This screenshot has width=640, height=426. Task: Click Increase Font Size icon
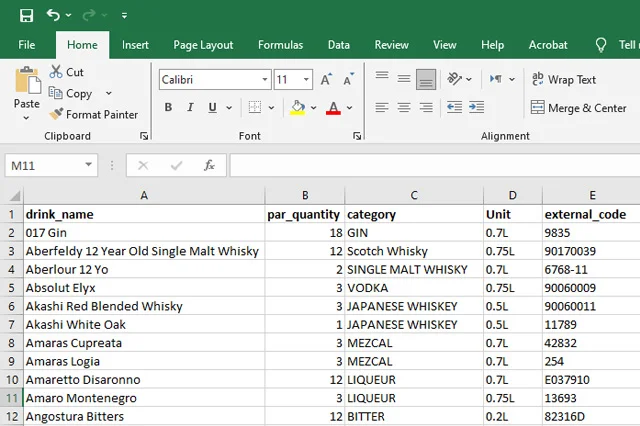326,79
